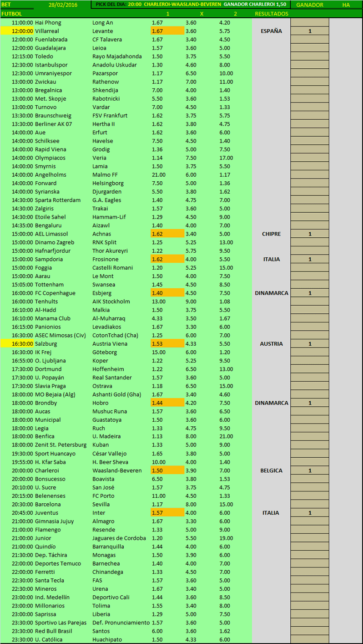Click the Long An opponent cell
Screen dimensions: 363x644
pos(103,22)
